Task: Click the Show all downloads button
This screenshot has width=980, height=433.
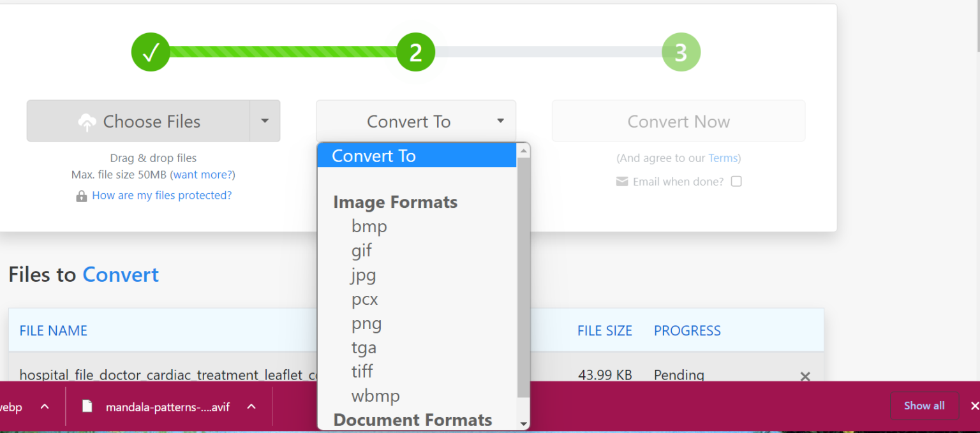Action: point(924,406)
